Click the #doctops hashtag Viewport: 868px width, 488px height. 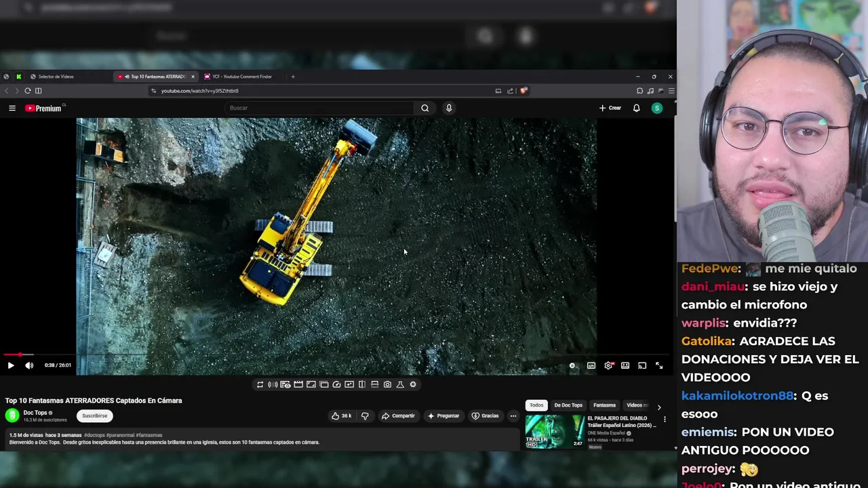click(94, 435)
